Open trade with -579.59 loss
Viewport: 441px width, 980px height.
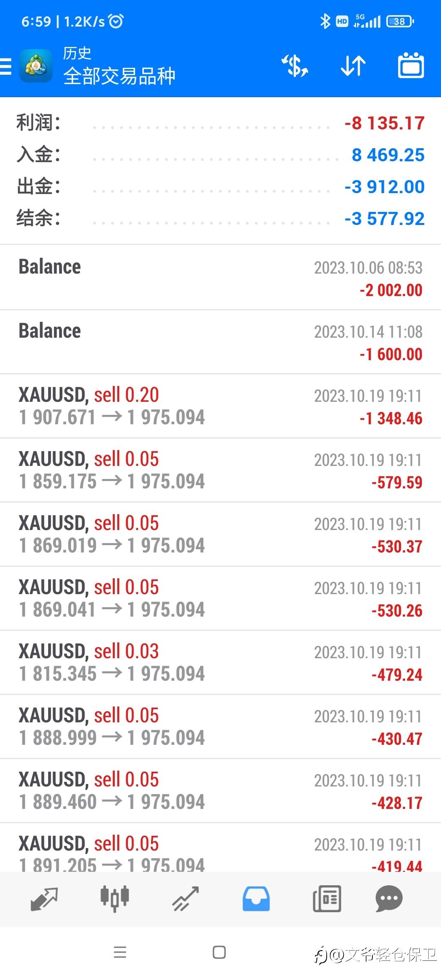220,470
